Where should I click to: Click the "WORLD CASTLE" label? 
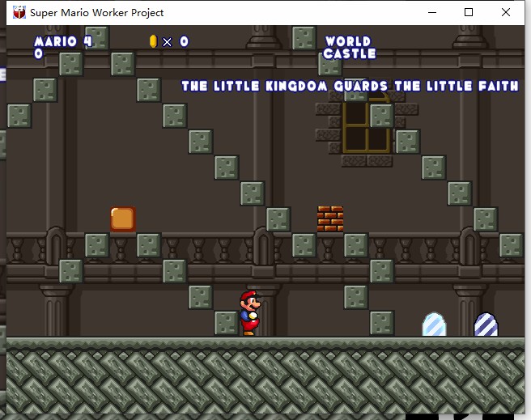[349, 48]
